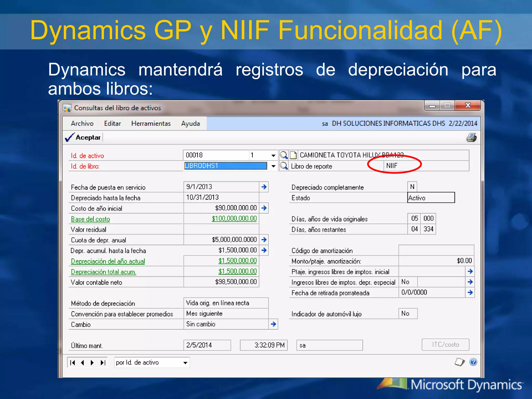Open the Depreciación total acum. link

tap(103, 272)
